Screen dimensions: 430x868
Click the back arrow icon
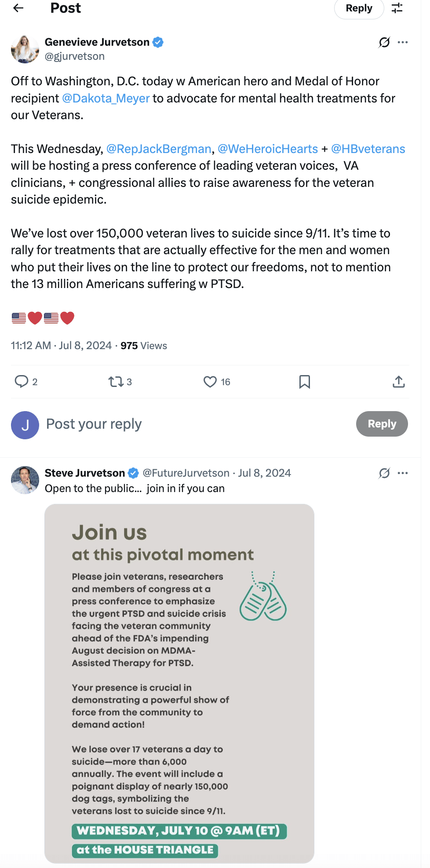(18, 8)
